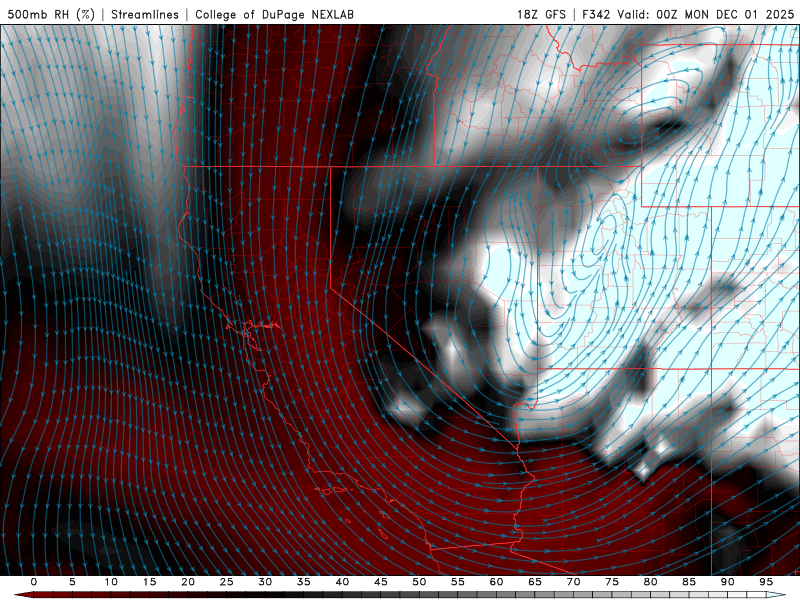The height and width of the screenshot is (600, 800).
Task: Click the "35" colorbar scale label
Action: (x=304, y=582)
